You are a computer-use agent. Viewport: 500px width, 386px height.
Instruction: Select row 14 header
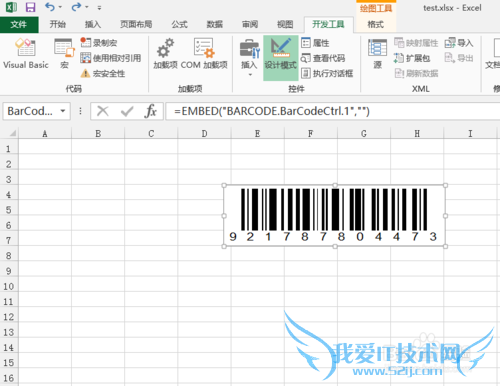[9, 348]
